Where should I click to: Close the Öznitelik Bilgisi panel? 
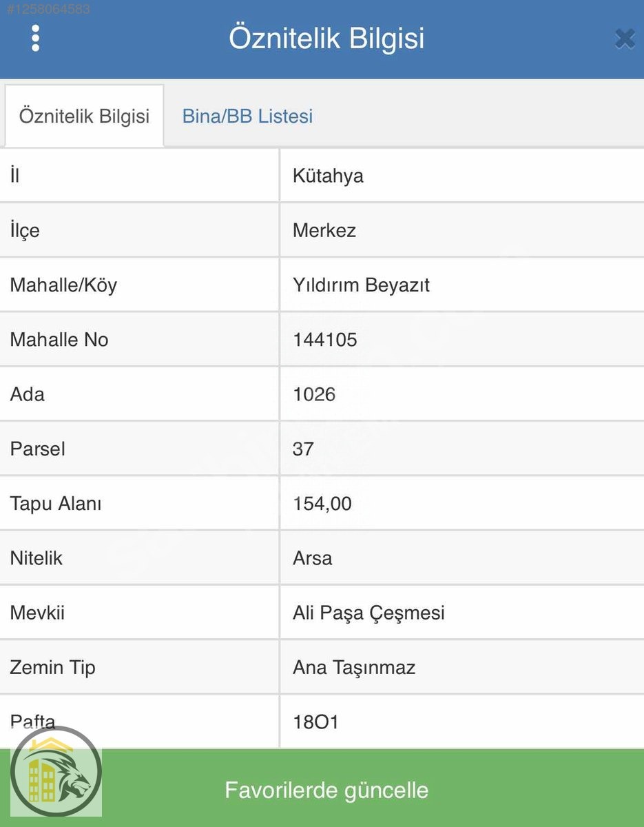coord(624,39)
